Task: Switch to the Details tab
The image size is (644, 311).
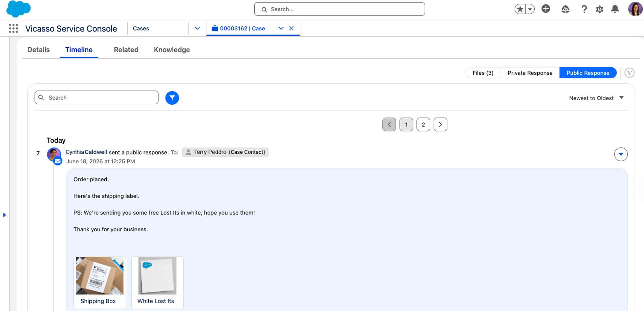Action: 39,50
